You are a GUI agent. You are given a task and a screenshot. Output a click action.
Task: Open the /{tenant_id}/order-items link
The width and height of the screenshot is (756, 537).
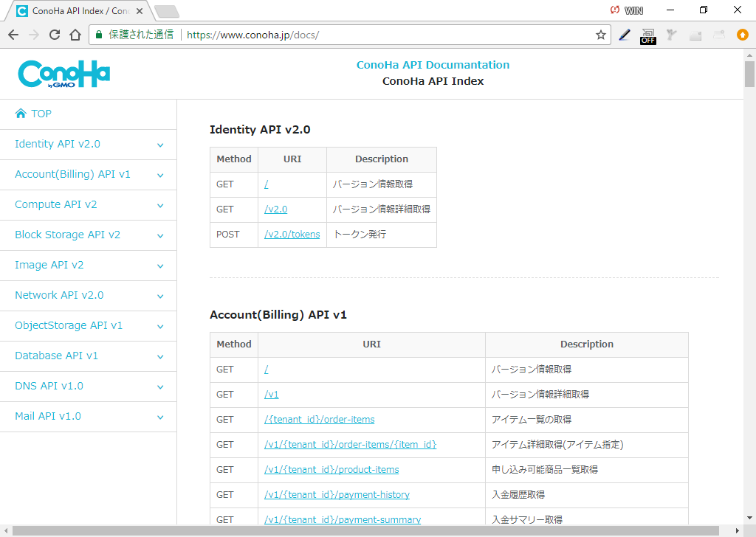point(319,420)
